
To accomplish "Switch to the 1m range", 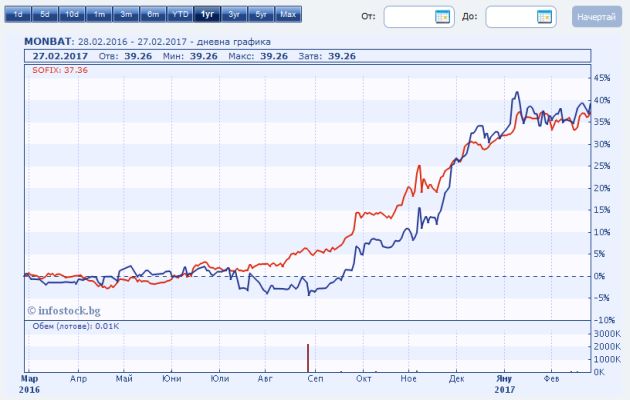I will coord(99,14).
